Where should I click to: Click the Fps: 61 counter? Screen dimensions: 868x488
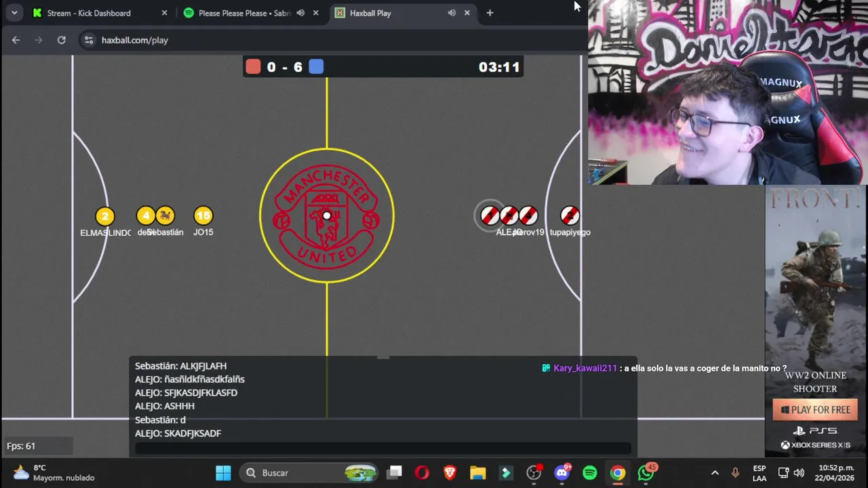tap(21, 446)
